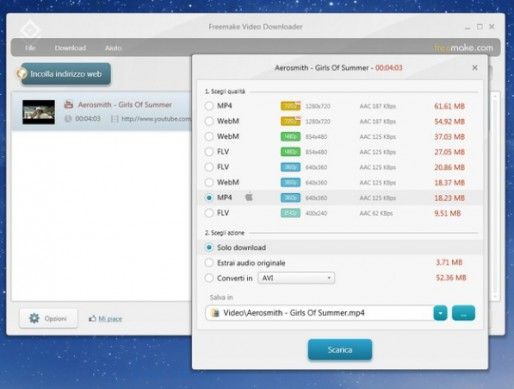Click the 480p badge on FLV row
This screenshot has width=514, height=389.
click(x=290, y=152)
